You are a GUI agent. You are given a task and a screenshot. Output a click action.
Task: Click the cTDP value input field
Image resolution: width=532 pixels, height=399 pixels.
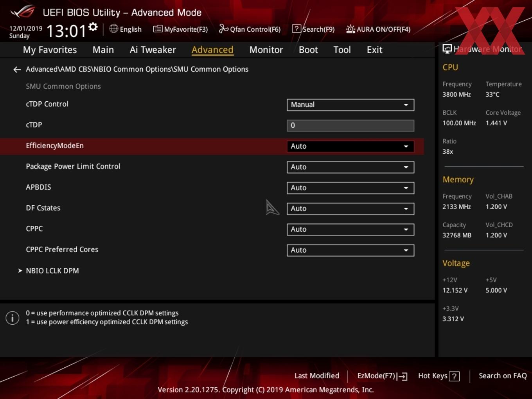coord(350,126)
